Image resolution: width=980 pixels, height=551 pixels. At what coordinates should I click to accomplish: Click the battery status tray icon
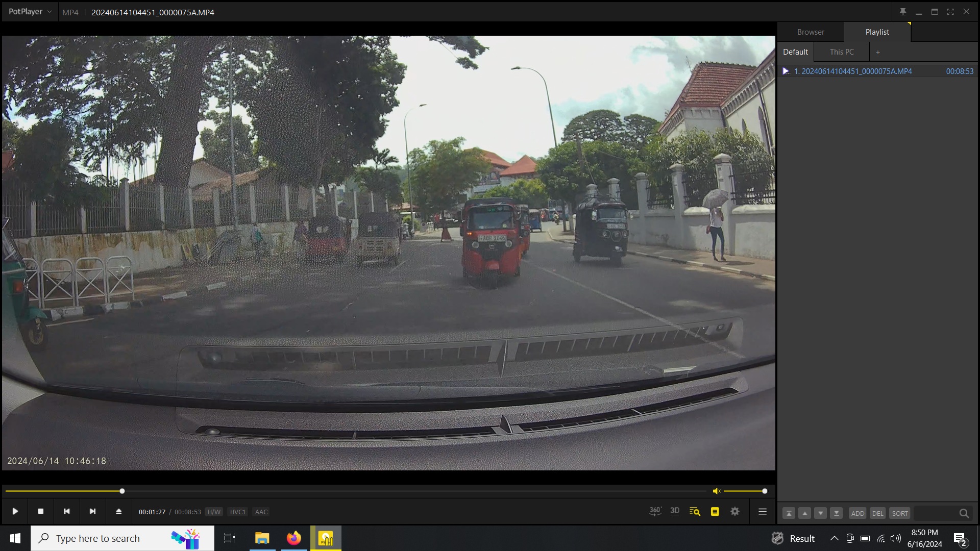coord(865,538)
